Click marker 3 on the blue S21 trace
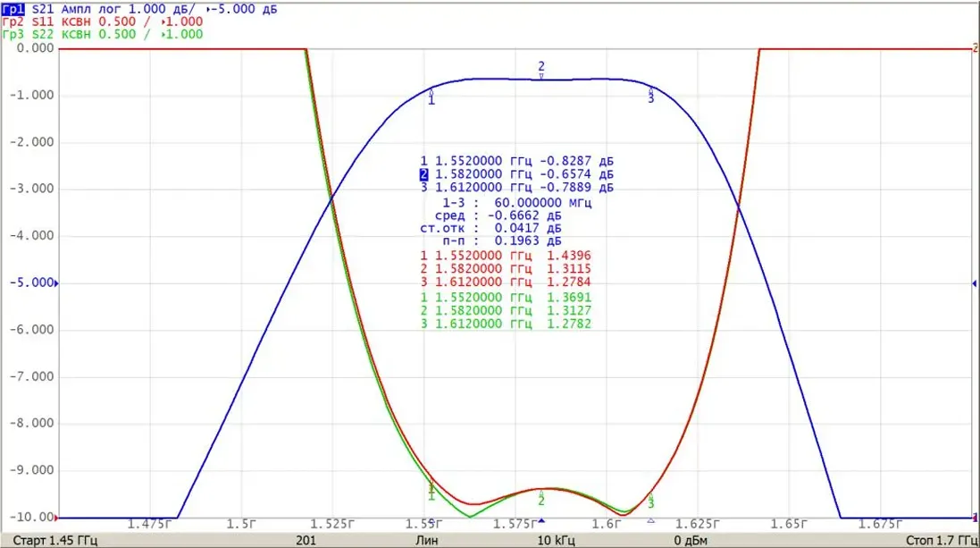 [650, 96]
